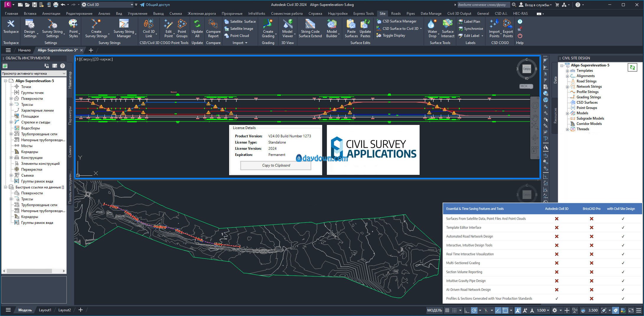Screen dimensions: 644x316
Task: Expand Threads node in Civil Site Design
Action: tap(567, 129)
